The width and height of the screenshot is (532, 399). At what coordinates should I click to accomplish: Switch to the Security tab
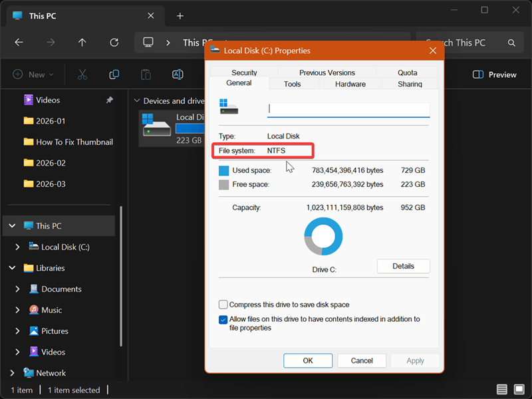coord(244,72)
